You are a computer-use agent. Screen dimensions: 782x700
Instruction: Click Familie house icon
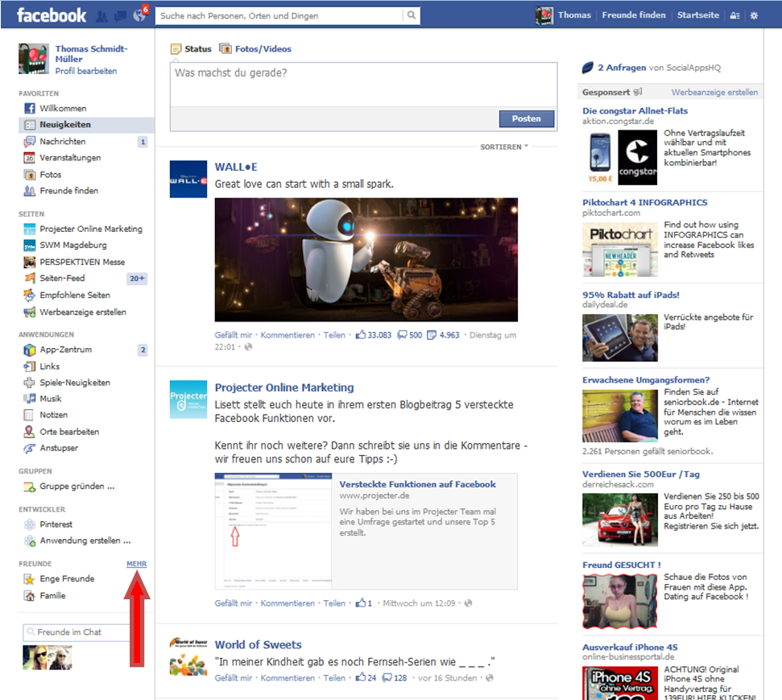pyautogui.click(x=30, y=596)
